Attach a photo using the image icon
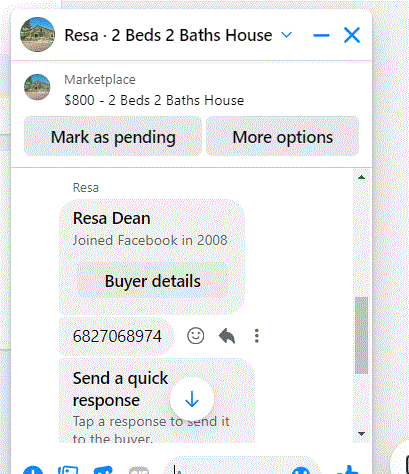The image size is (409, 474). tap(68, 470)
